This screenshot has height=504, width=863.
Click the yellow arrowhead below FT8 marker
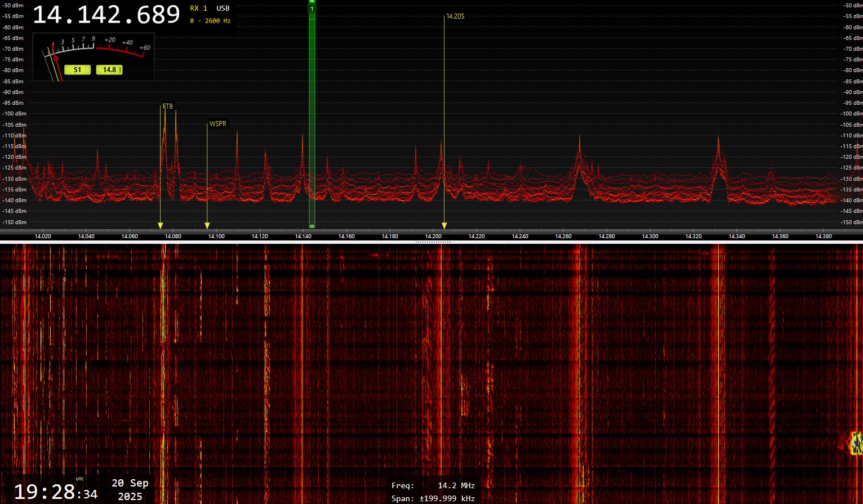pyautogui.click(x=161, y=226)
